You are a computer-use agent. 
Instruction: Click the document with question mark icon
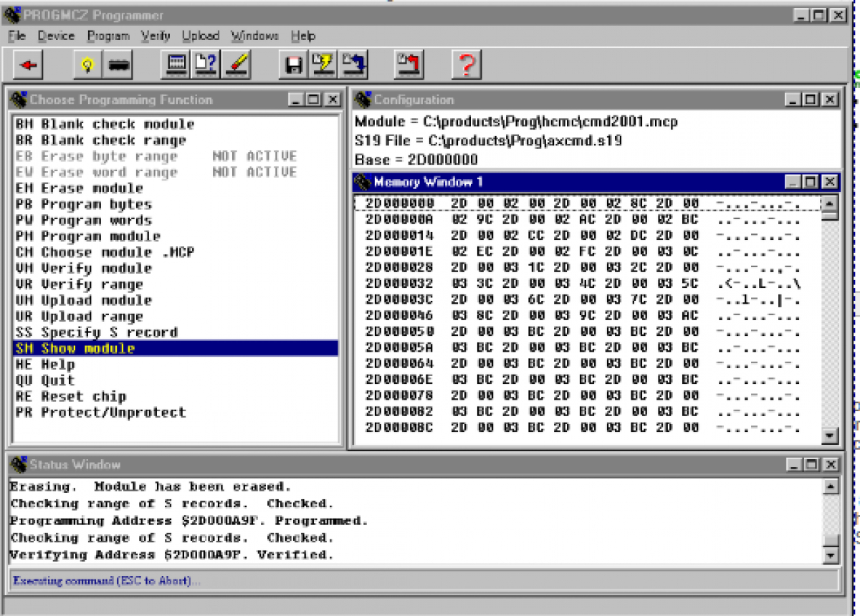click(x=206, y=65)
